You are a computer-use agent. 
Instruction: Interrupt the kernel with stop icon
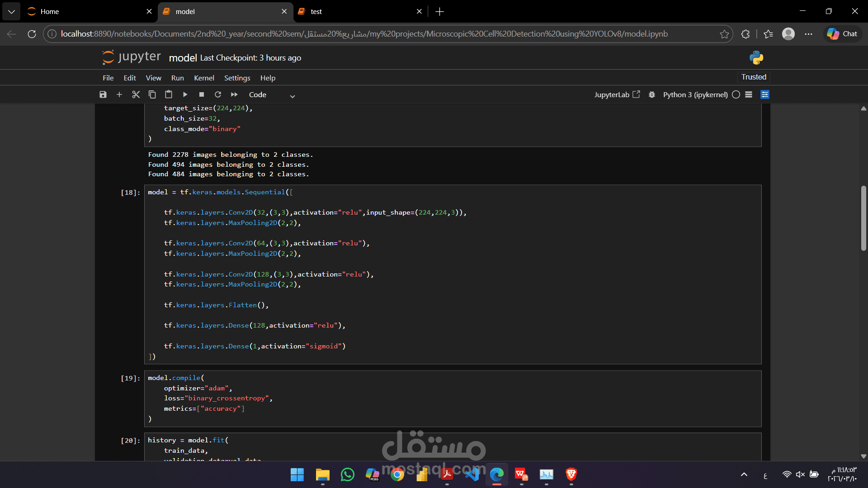click(202, 94)
